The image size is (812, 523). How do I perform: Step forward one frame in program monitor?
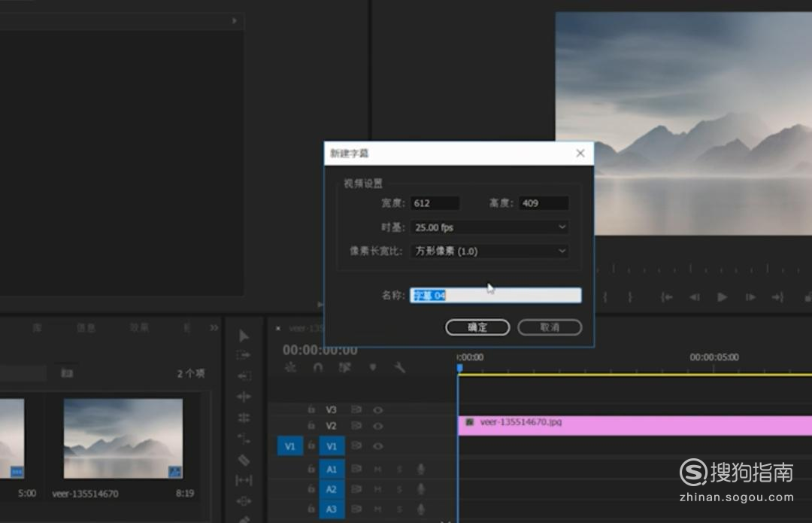pyautogui.click(x=750, y=297)
